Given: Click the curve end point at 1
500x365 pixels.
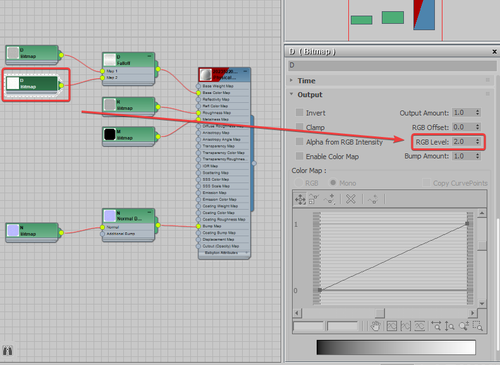Looking at the screenshot, I should [x=467, y=224].
